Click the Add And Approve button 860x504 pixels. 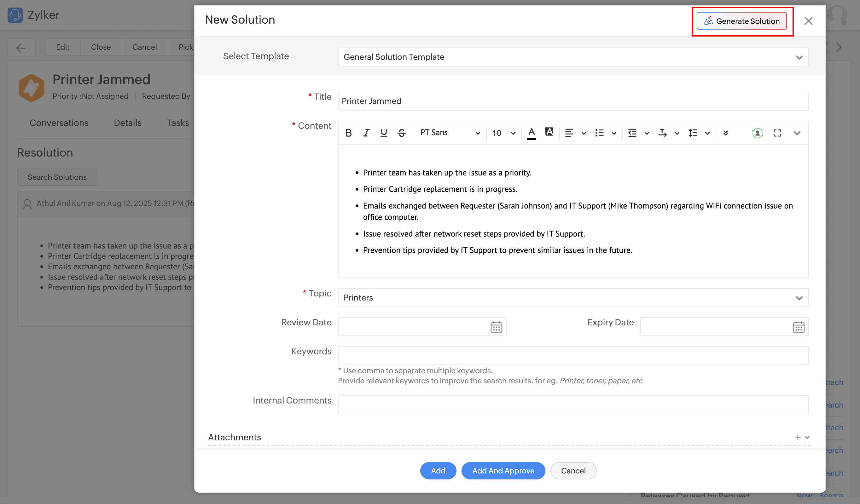pyautogui.click(x=503, y=471)
